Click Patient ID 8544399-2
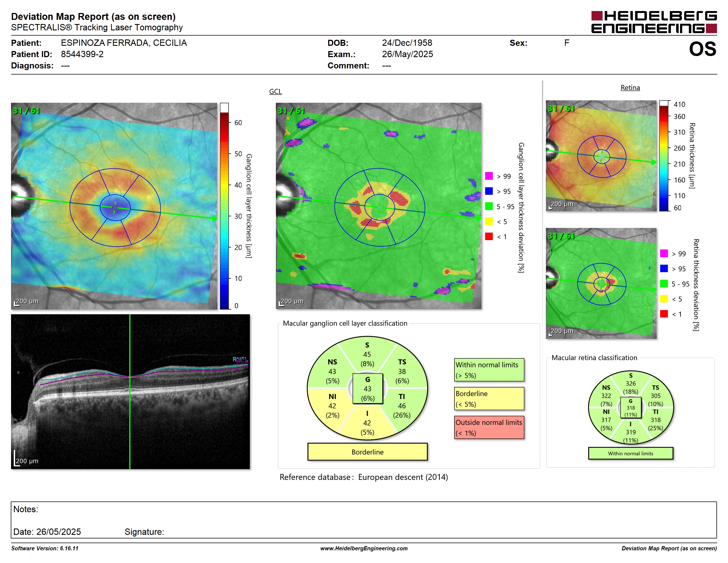 coord(82,54)
